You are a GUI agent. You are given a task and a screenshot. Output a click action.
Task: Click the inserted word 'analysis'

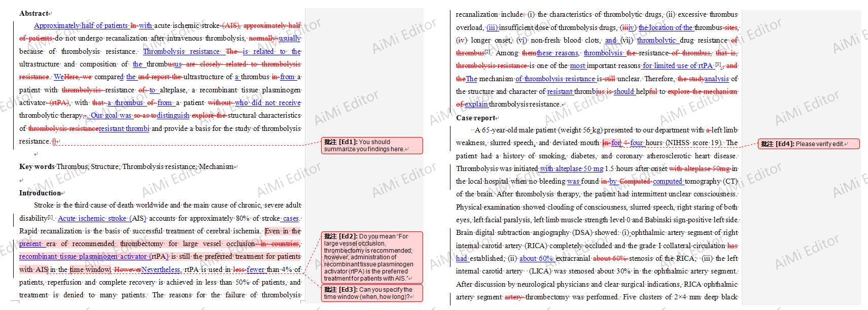[x=717, y=79]
